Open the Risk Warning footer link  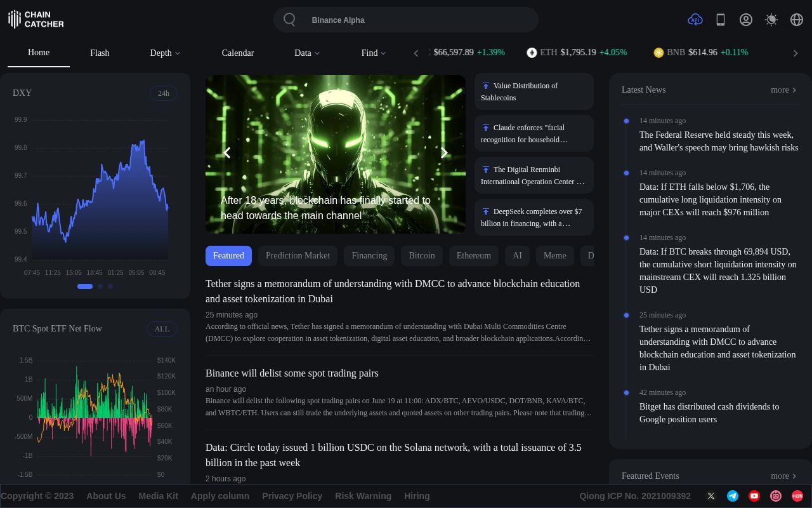[363, 496]
